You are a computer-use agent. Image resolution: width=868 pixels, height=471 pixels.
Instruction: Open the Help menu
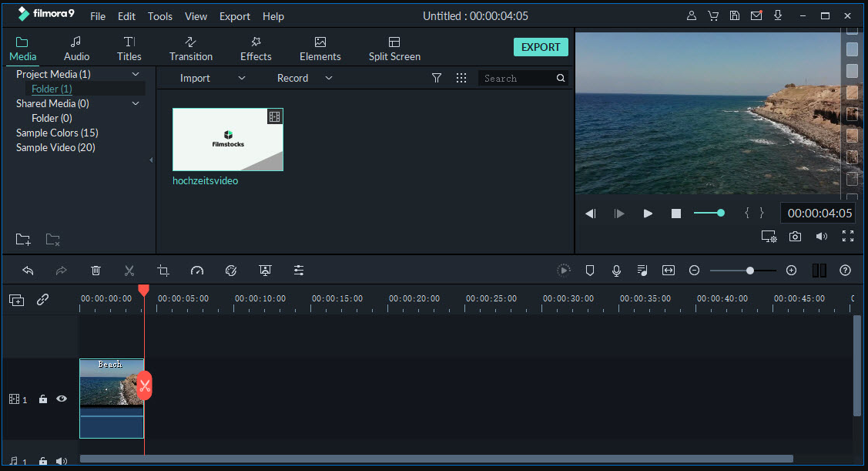point(273,17)
